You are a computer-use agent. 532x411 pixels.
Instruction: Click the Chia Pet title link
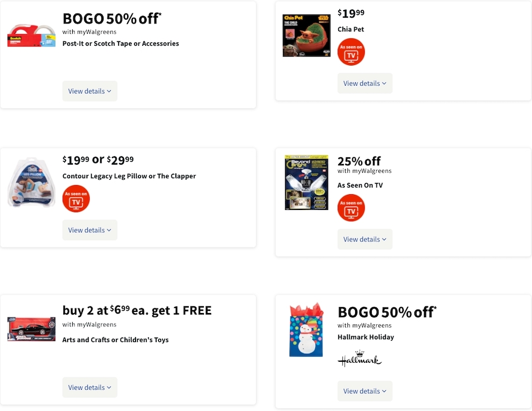coord(351,29)
